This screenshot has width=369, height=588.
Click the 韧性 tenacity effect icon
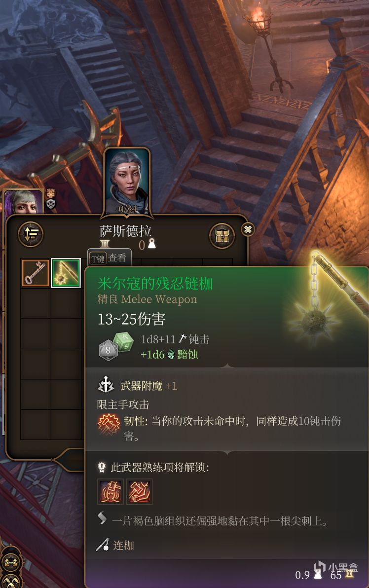(x=109, y=425)
